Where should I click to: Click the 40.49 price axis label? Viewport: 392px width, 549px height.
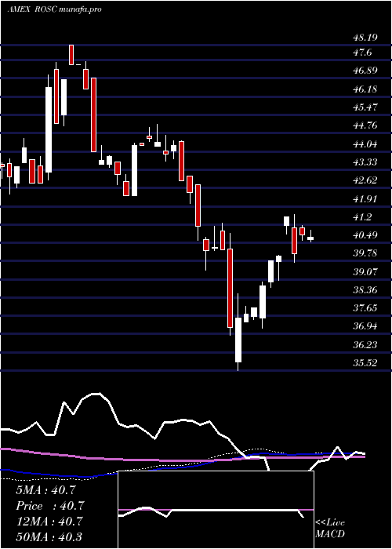point(365,235)
